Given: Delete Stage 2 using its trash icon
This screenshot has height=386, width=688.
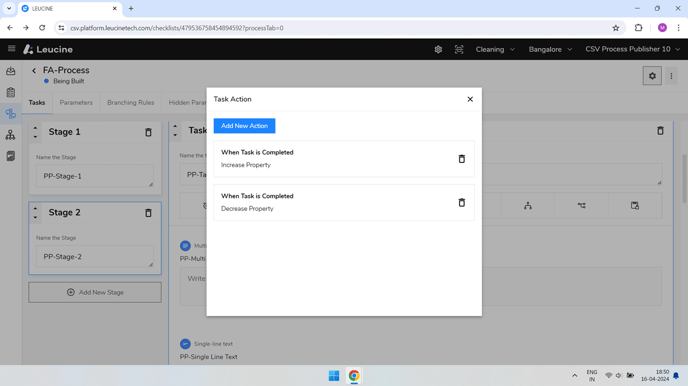Looking at the screenshot, I should [148, 213].
